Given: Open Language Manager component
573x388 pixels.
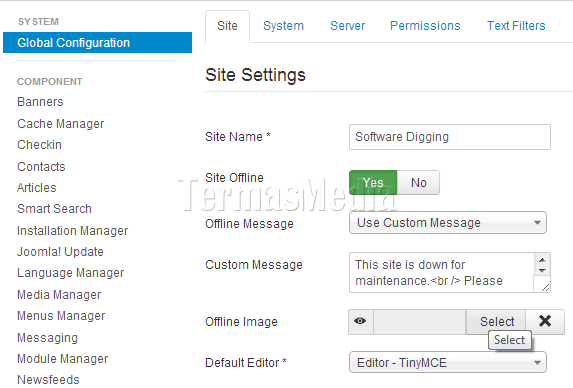Looking at the screenshot, I should click(71, 273).
